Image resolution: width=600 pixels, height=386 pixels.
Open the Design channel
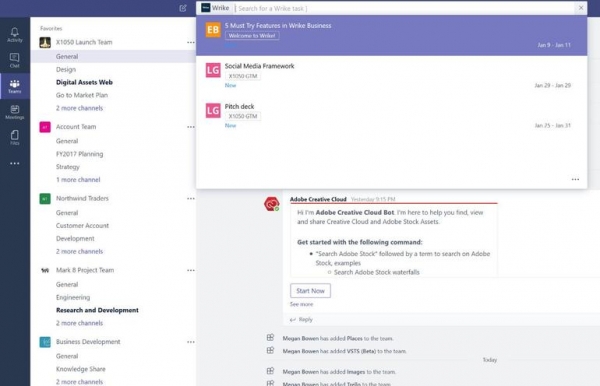coord(66,70)
